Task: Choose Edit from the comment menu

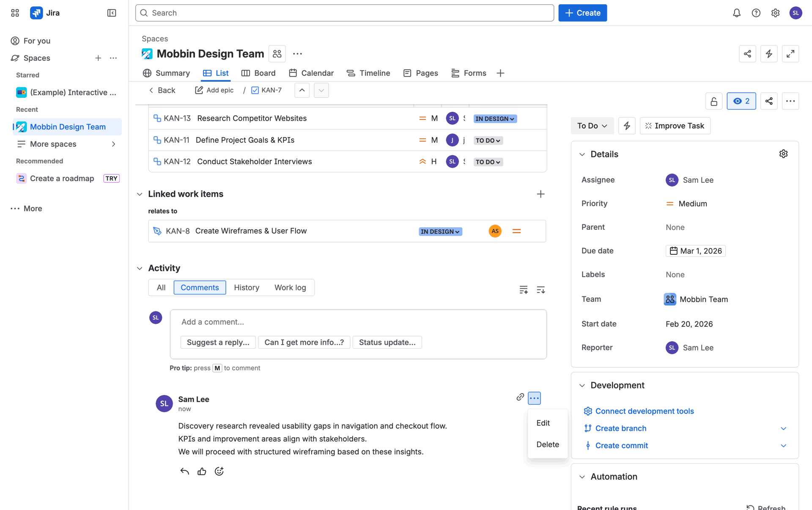Action: click(x=548, y=423)
